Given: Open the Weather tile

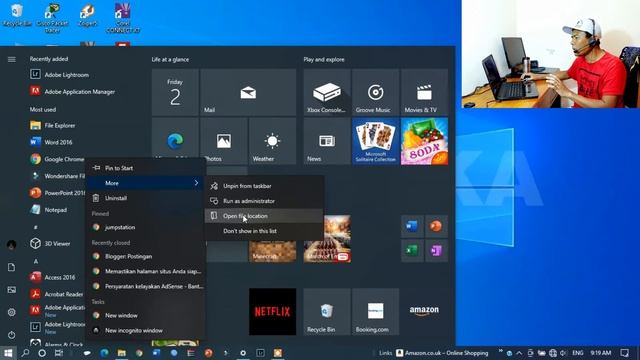Looking at the screenshot, I should tap(272, 141).
